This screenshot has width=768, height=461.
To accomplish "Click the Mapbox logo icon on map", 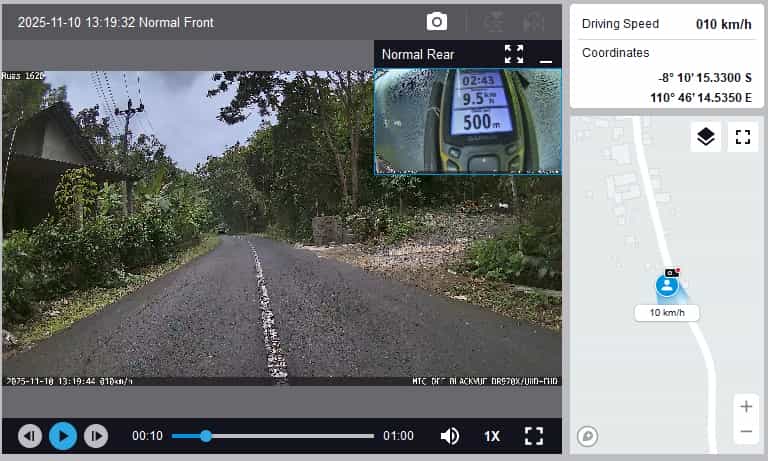I will [x=588, y=436].
